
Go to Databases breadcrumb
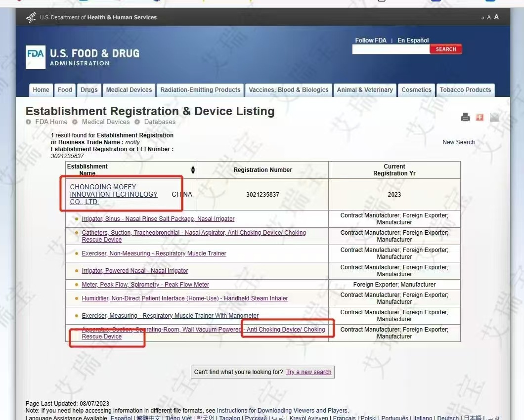pos(160,122)
